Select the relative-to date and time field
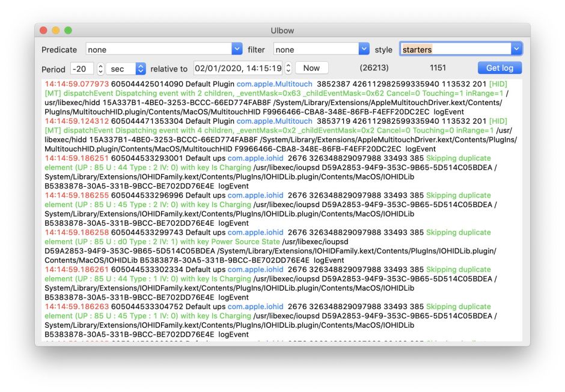Viewport: 565px width, 392px height. (237, 68)
